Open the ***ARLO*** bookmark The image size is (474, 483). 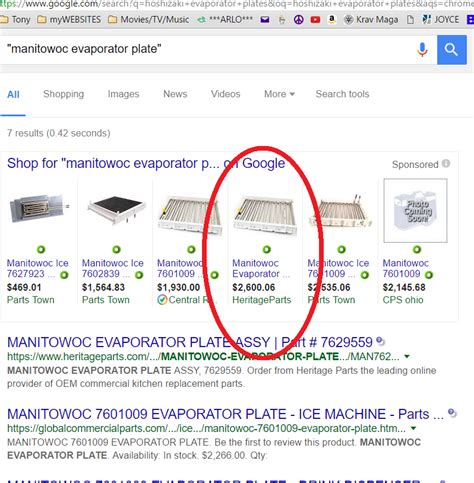point(225,20)
